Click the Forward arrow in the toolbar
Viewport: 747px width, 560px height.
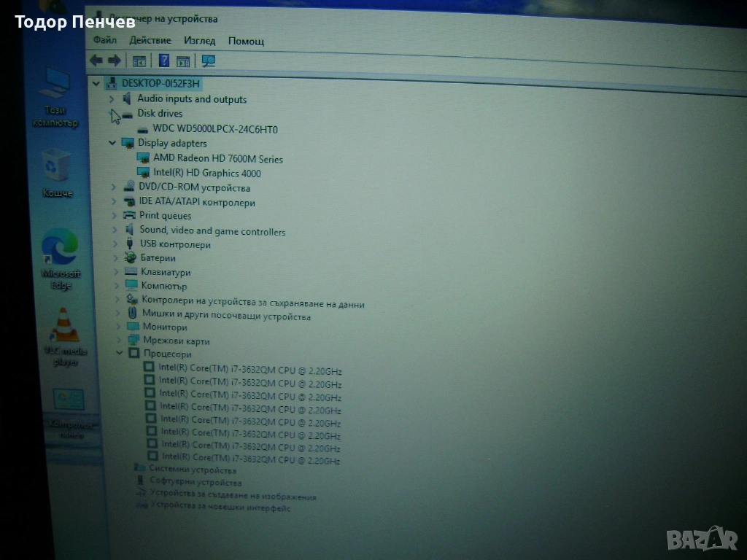click(114, 61)
